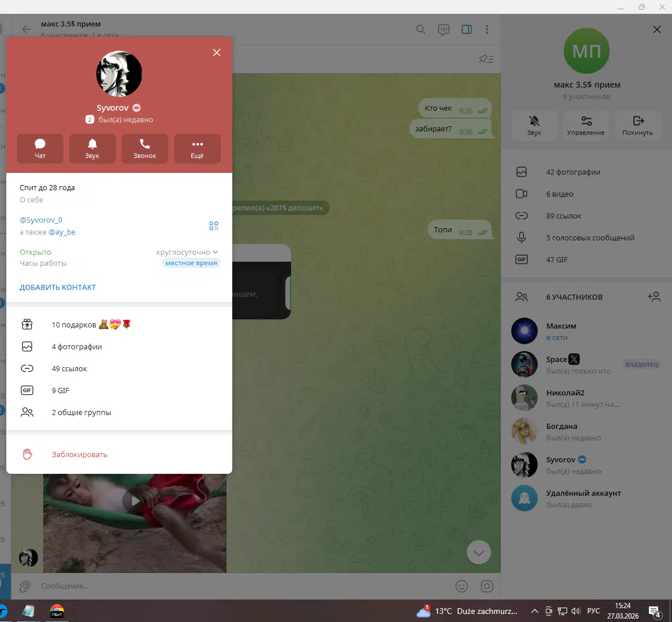Show QR code for @Syvorov_0 username

[x=214, y=226]
